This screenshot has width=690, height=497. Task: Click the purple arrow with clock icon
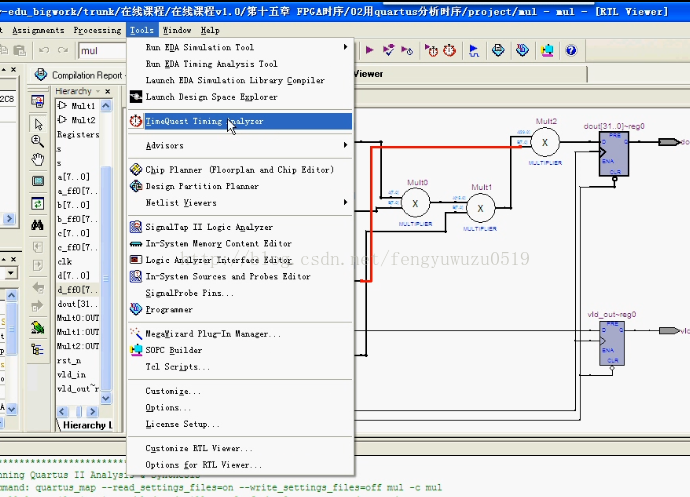pos(407,51)
